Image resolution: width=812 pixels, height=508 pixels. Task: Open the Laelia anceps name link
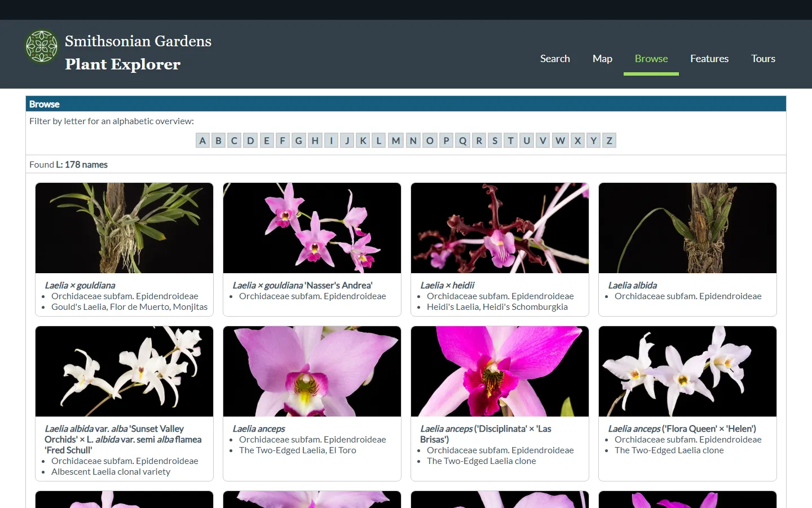(x=259, y=429)
